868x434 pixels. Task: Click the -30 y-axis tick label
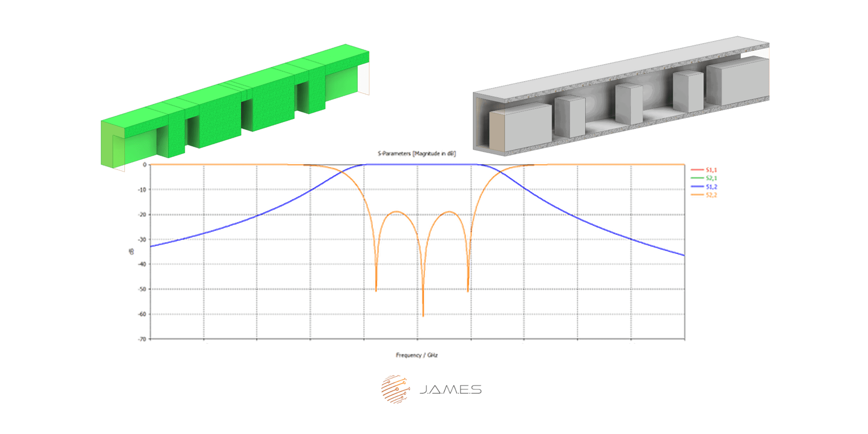coord(142,239)
